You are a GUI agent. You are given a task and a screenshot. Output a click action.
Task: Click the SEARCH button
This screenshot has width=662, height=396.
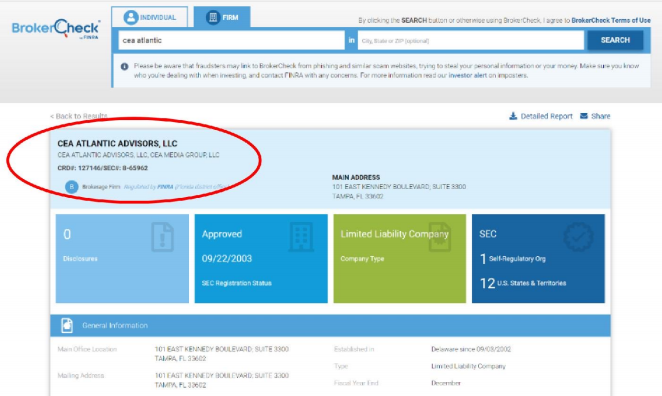[x=615, y=40]
